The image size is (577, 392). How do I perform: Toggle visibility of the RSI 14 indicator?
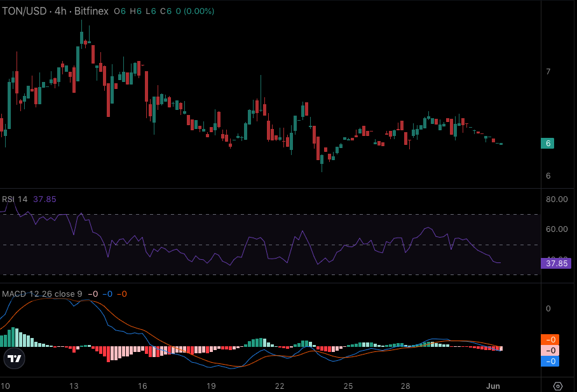(x=13, y=199)
